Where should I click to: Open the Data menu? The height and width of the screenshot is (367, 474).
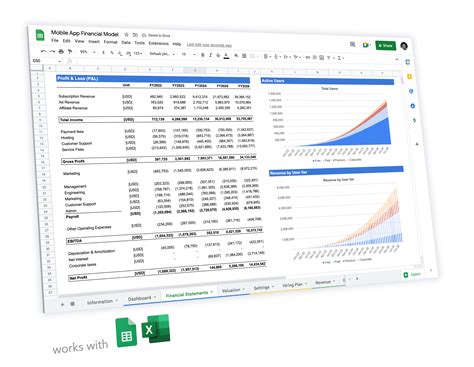pos(126,42)
